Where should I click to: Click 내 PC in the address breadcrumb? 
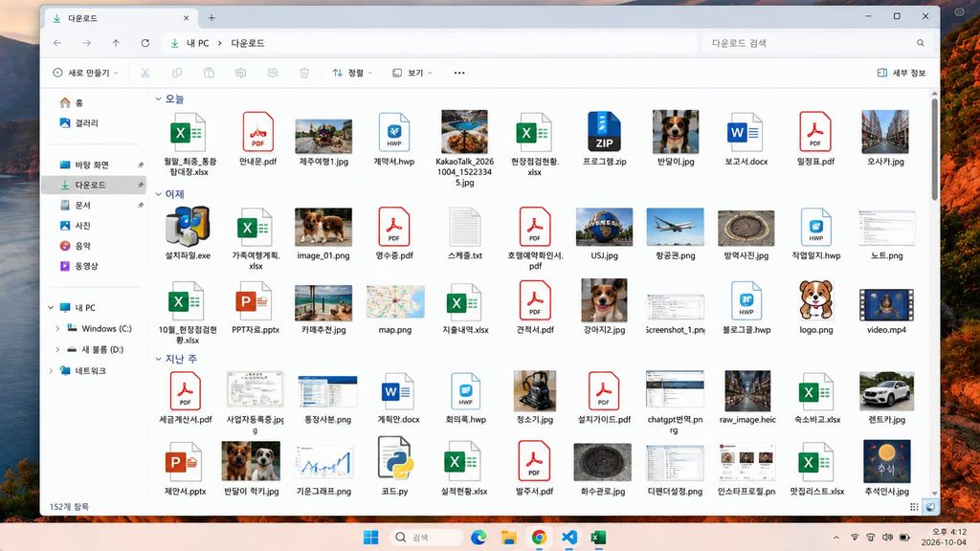pyautogui.click(x=198, y=43)
